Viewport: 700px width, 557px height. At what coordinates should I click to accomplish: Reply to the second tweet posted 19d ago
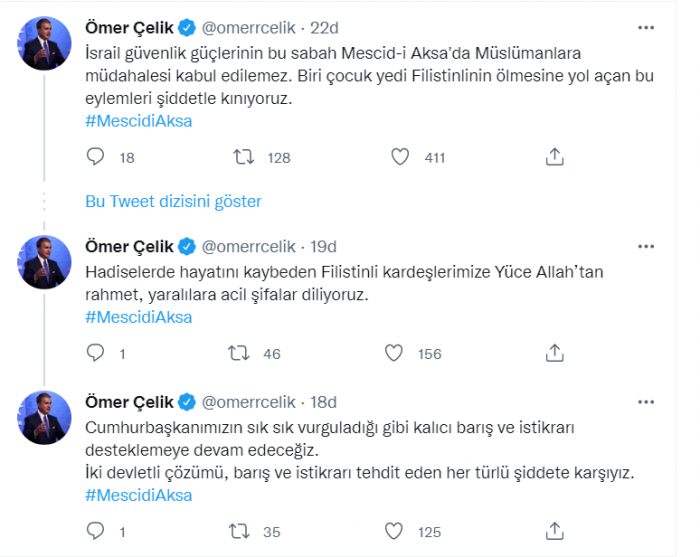click(96, 352)
